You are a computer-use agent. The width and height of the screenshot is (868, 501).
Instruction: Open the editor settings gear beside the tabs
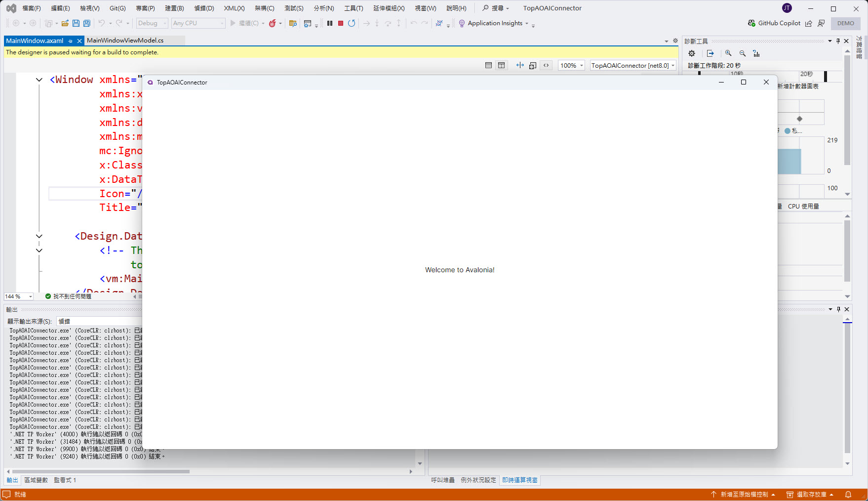pos(675,41)
